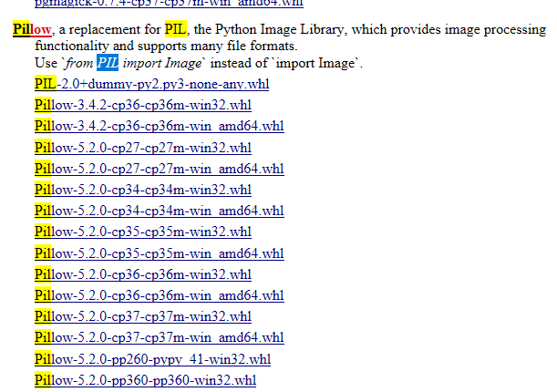Download Pillow-5.2.0-cp27-cp27m-win32.whl

click(143, 148)
